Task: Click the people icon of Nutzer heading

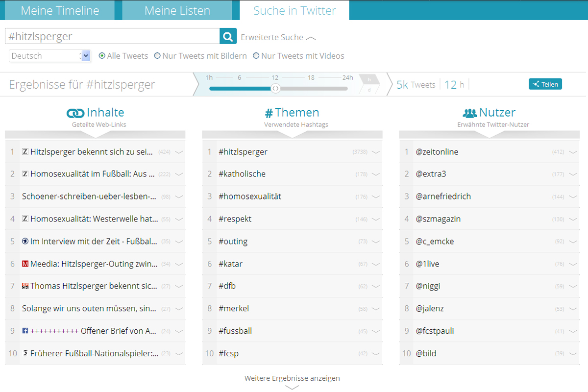Action: point(469,113)
